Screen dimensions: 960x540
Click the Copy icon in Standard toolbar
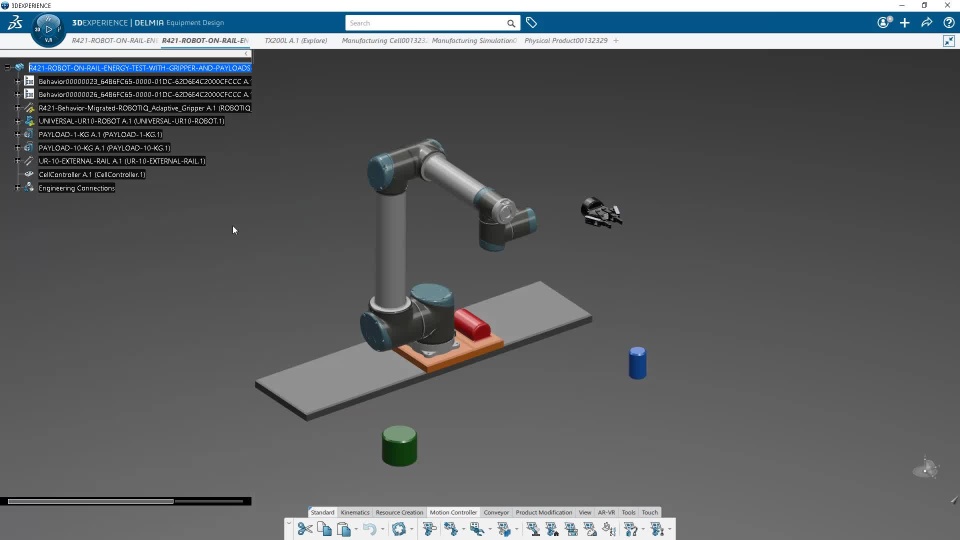(x=324, y=528)
